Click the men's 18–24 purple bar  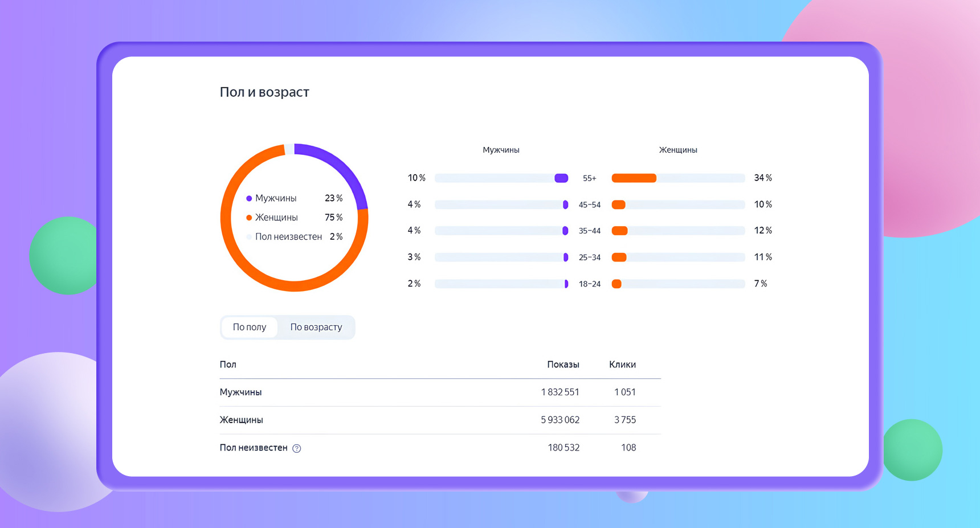coord(566,284)
